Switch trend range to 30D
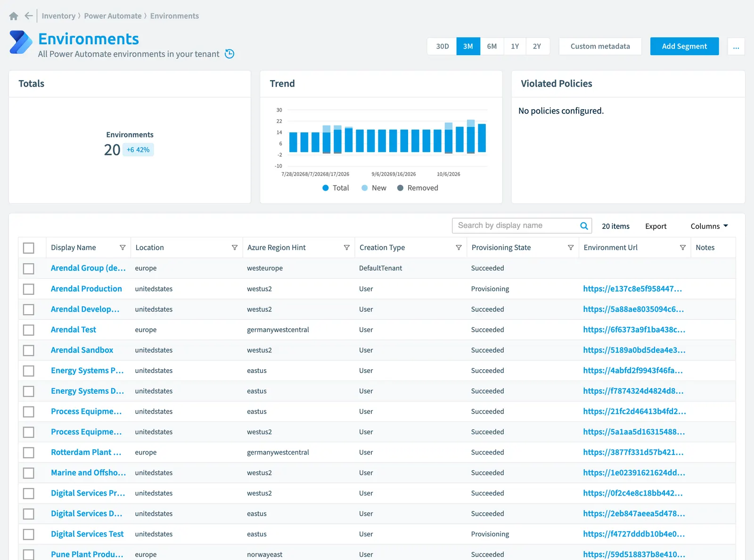 [442, 47]
